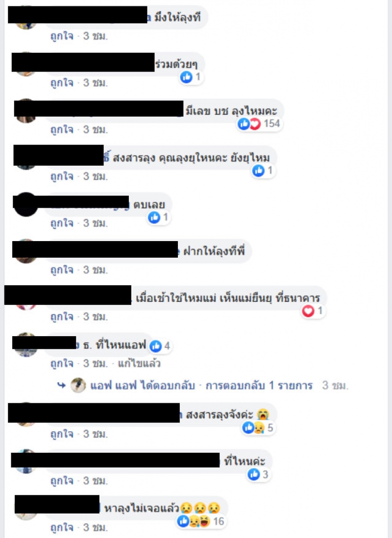The height and width of the screenshot is (538, 392).
Task: Open the 154 reactions on the "มีเลข บช ลุงไหมคะ" comment
Action: tap(259, 124)
